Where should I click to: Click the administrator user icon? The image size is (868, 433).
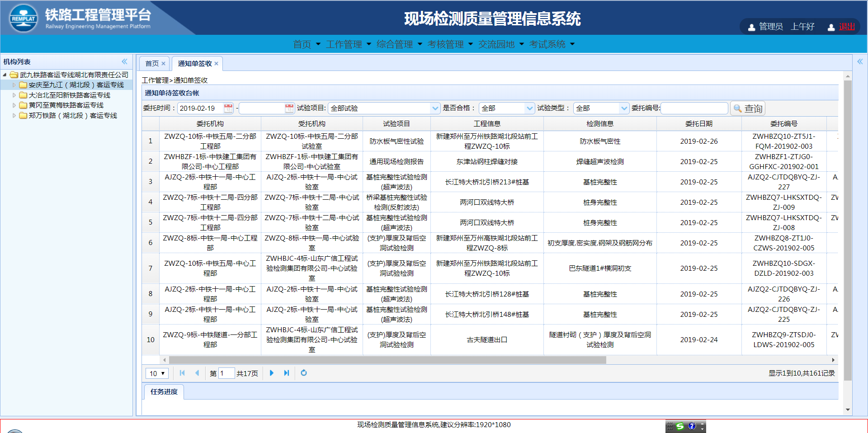point(751,27)
